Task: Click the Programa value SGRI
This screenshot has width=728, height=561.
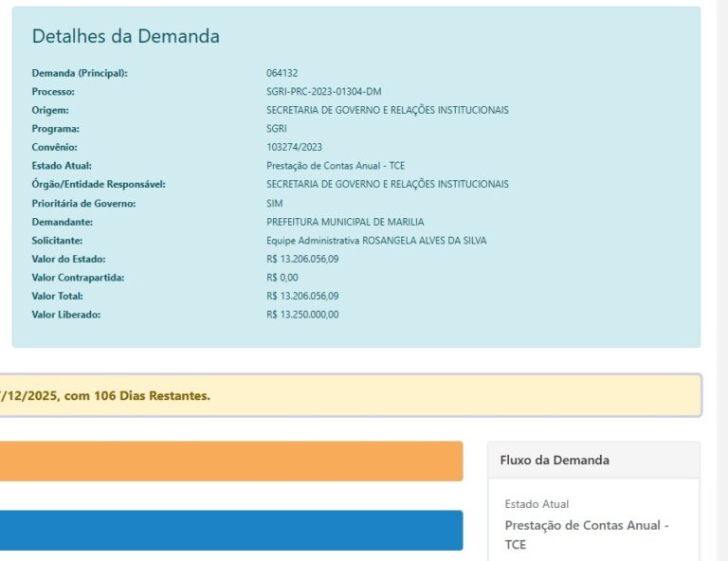Action: coord(277,129)
